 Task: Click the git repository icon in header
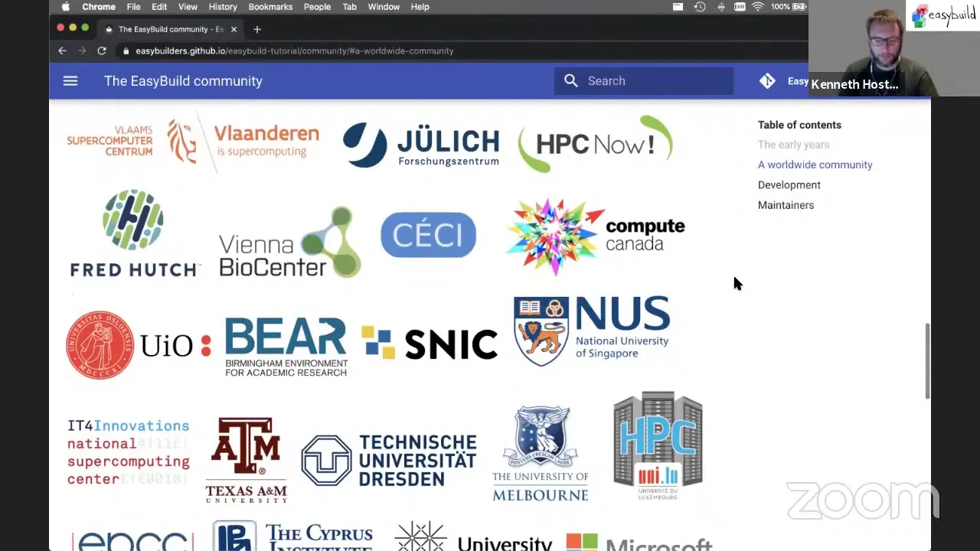tap(767, 81)
